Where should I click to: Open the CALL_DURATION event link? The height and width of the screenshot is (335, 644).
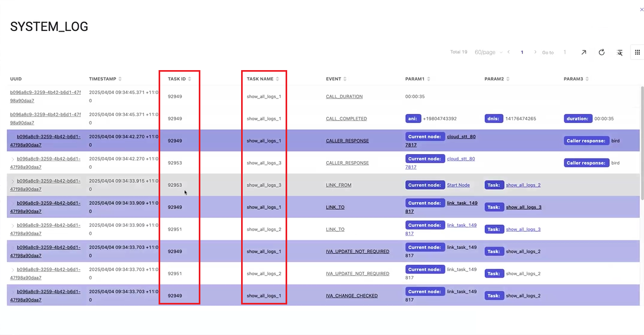pos(344,97)
